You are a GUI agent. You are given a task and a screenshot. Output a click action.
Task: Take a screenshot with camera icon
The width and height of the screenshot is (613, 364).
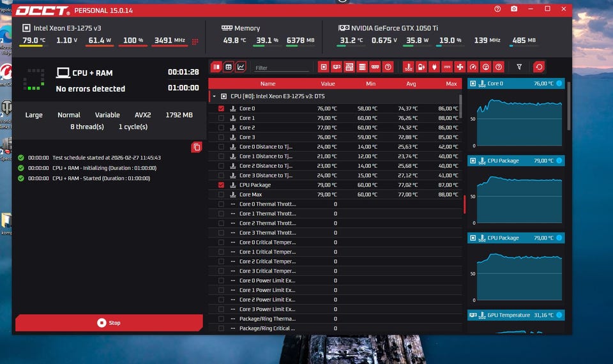click(x=514, y=9)
